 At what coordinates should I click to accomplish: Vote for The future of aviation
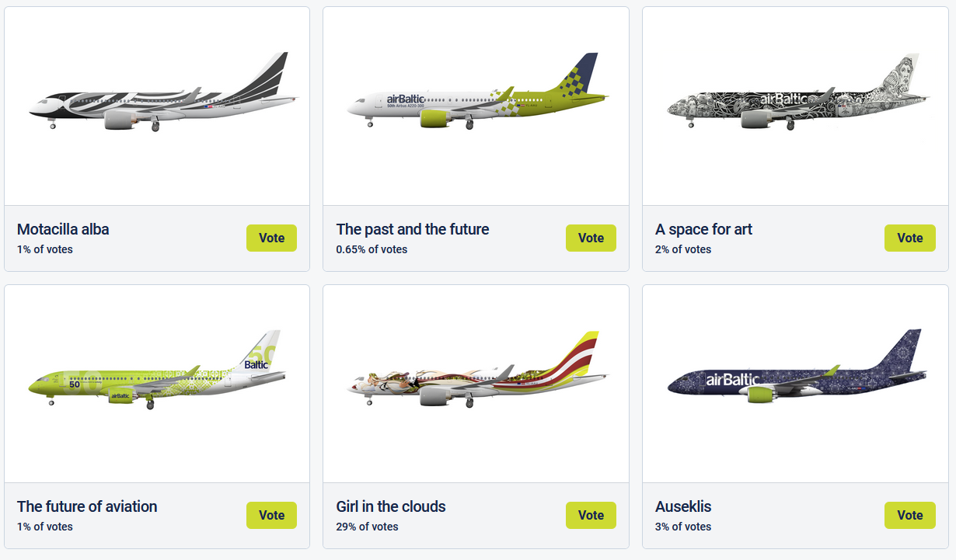point(271,515)
